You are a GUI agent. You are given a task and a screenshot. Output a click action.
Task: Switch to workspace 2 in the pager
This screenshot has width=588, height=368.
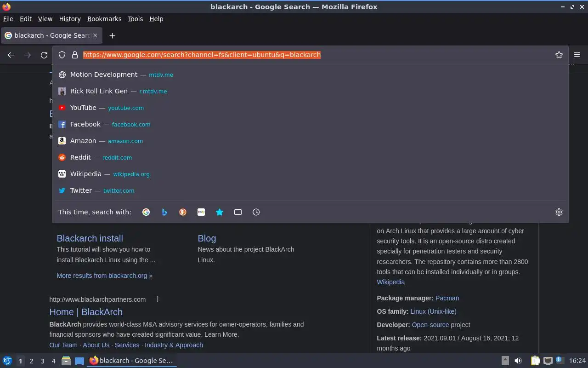(x=31, y=361)
